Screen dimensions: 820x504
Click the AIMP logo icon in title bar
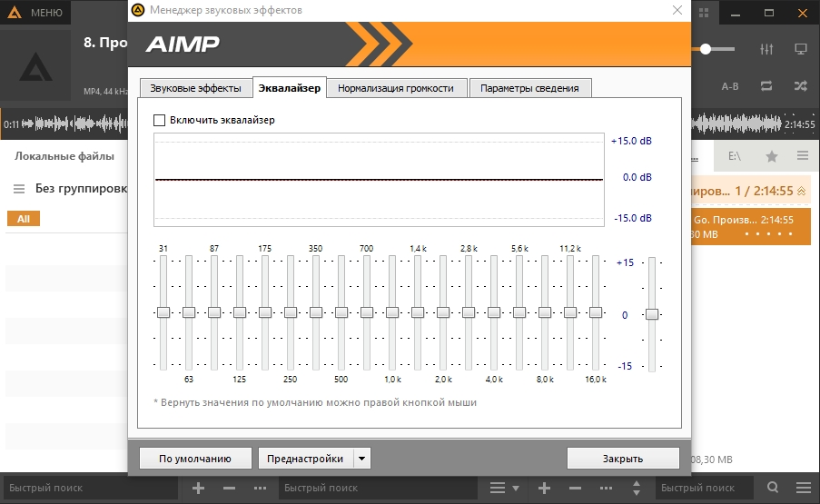(x=15, y=13)
